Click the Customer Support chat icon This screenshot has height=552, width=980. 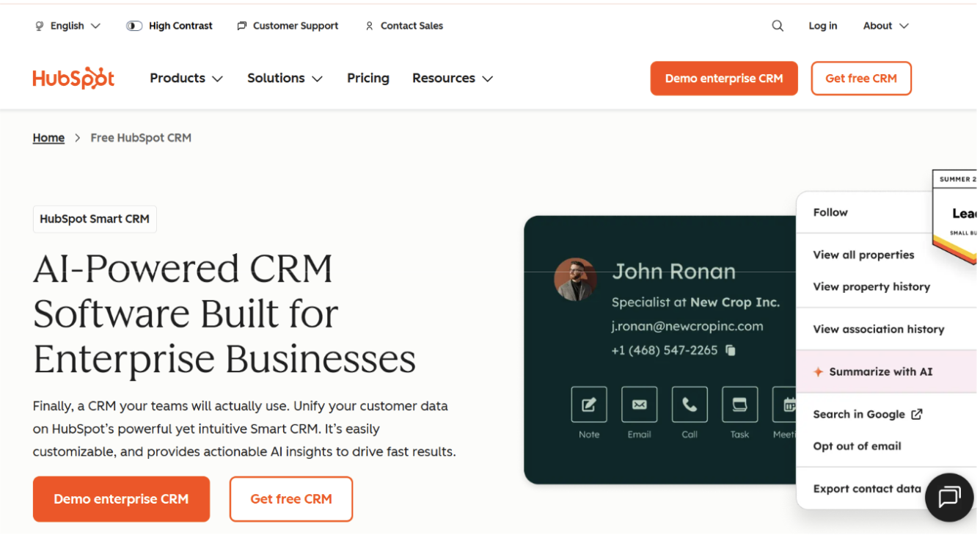click(242, 26)
